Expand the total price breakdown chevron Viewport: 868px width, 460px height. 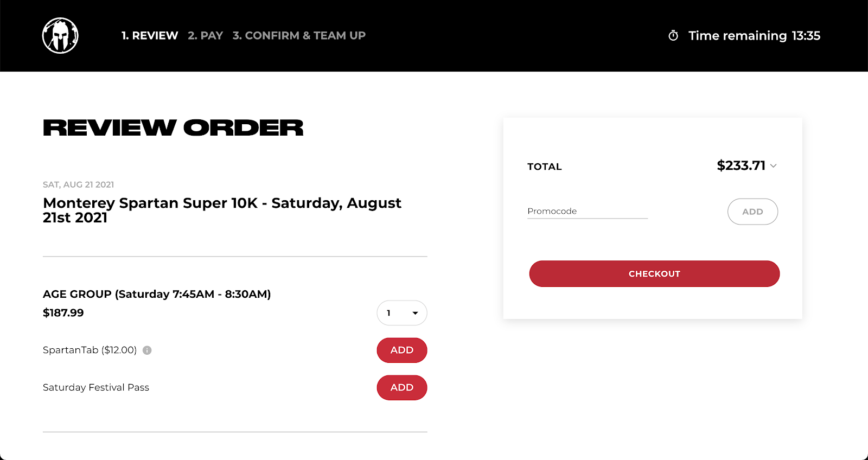pyautogui.click(x=774, y=166)
